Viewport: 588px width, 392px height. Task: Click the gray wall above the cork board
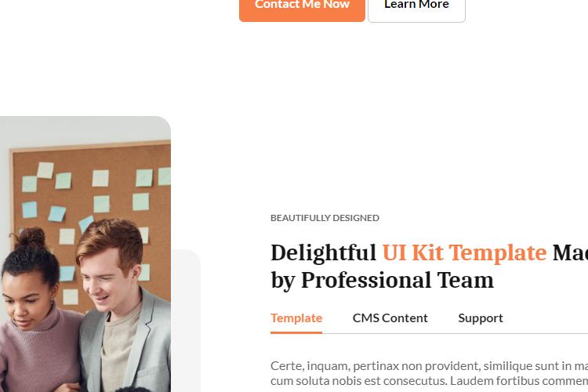click(86, 129)
